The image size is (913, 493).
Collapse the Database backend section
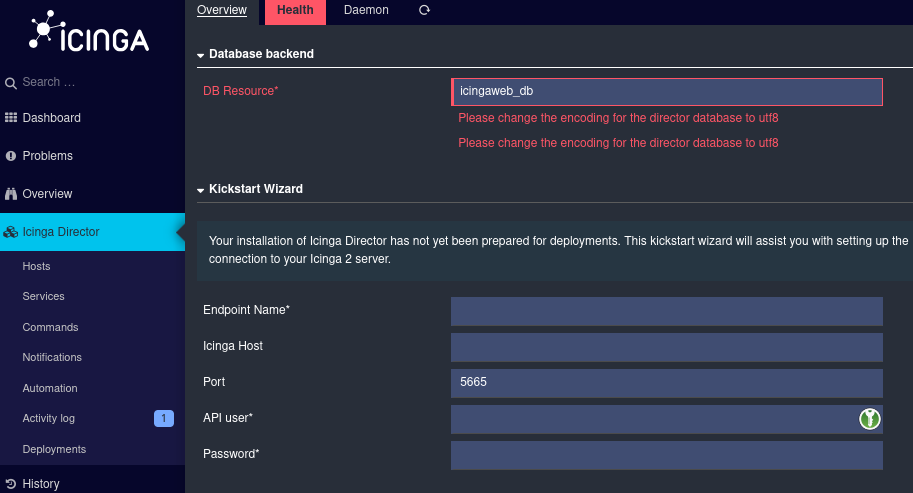(x=200, y=55)
